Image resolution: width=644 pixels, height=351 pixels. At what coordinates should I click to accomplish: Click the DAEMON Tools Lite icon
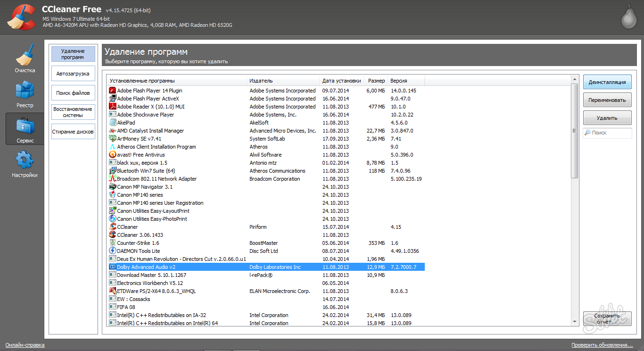pos(113,251)
